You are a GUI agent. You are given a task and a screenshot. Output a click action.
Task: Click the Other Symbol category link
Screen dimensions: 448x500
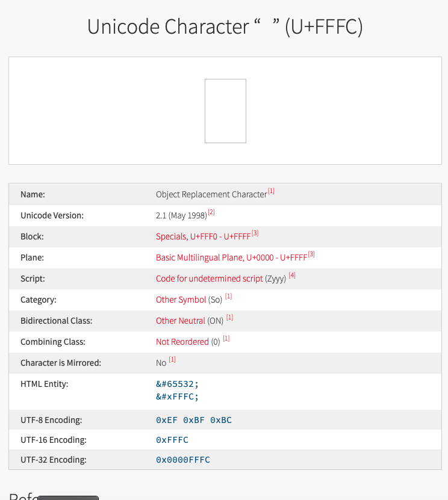click(181, 300)
